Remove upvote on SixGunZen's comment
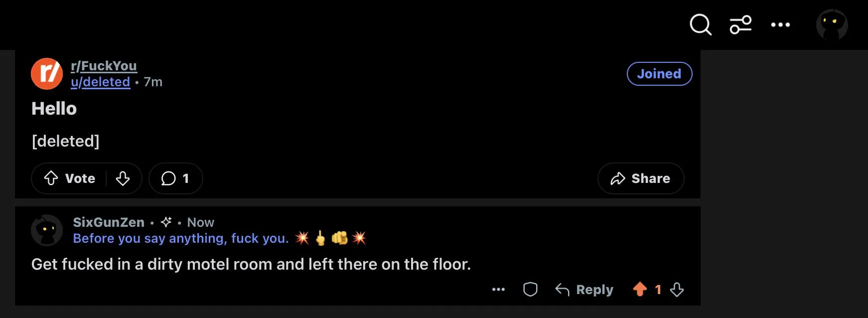The width and height of the screenshot is (868, 318). (640, 289)
